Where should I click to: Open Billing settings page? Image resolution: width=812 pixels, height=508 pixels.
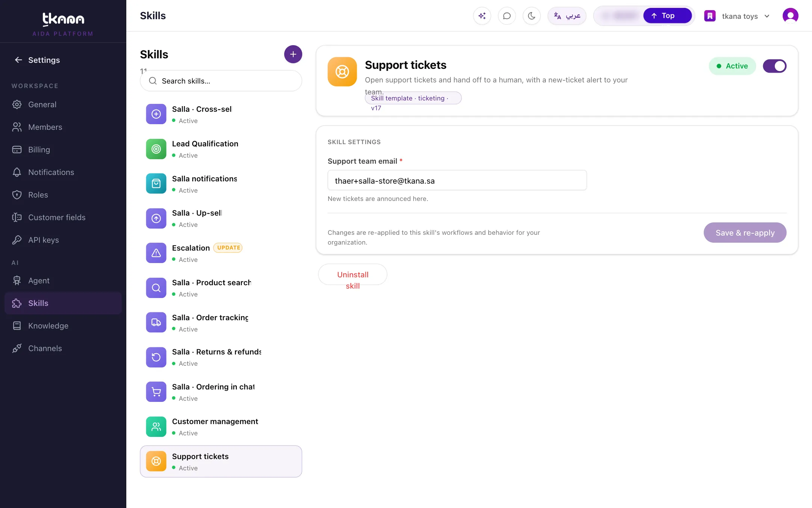click(x=63, y=150)
